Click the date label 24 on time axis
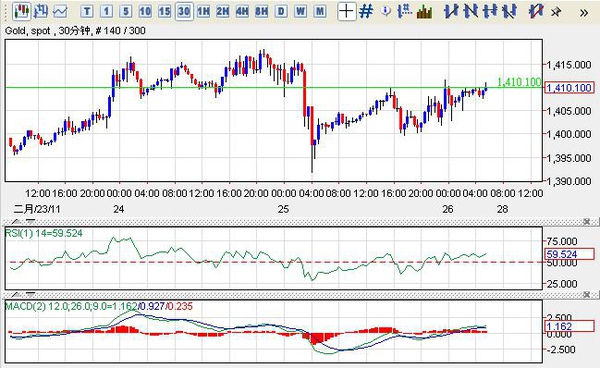The image size is (600, 368). tap(119, 209)
